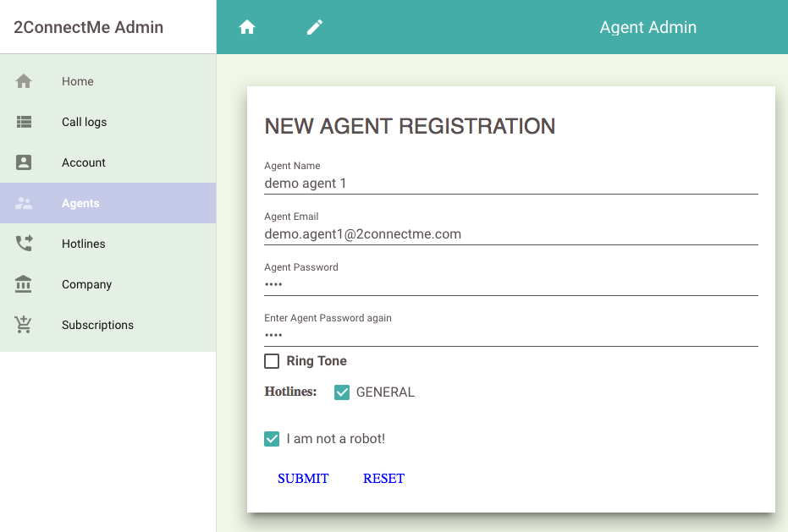Click the house icon beside Home in sidebar
Image resolution: width=788 pixels, height=532 pixels.
click(24, 81)
